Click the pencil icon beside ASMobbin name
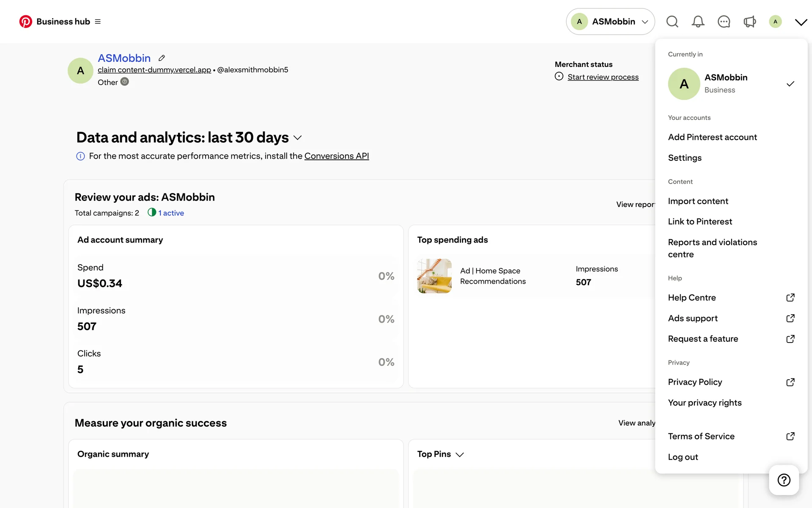 point(162,58)
